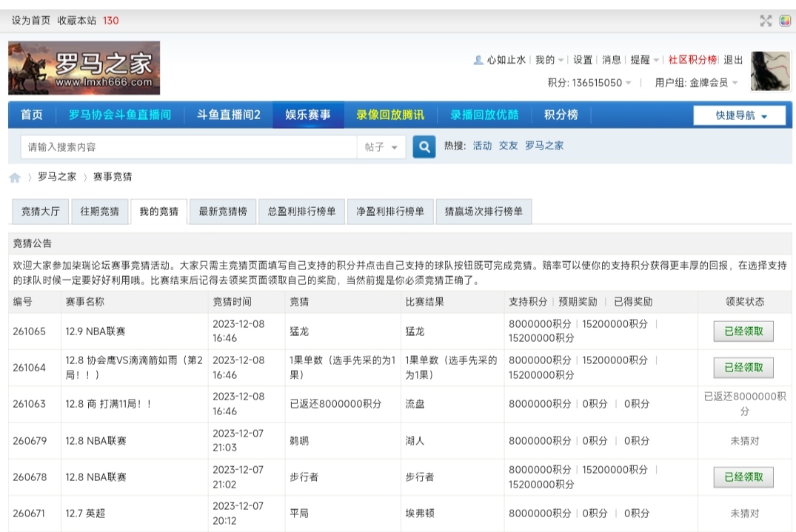This screenshot has width=796, height=532.
Task: Switch to the 总盈利排行榜单 tab
Action: [x=301, y=211]
